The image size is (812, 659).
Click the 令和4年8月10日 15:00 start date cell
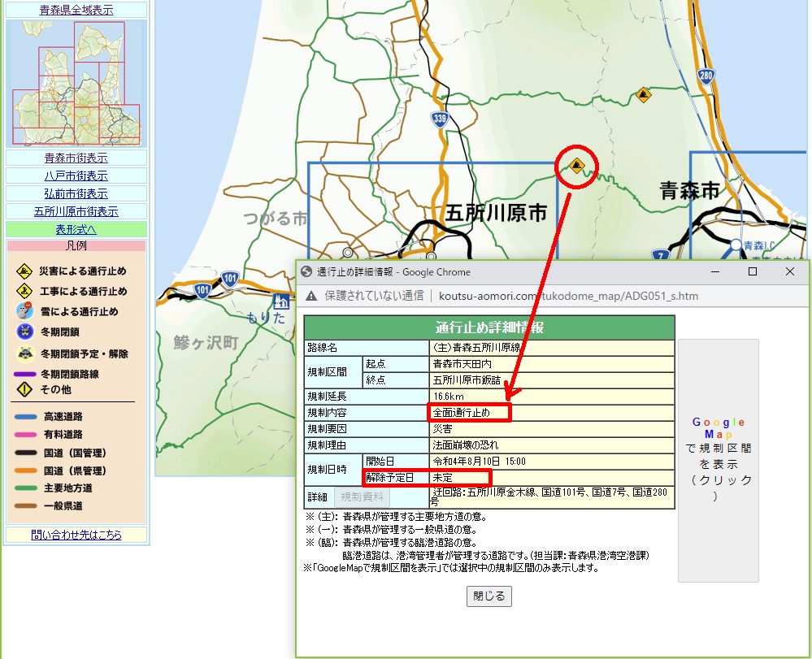552,462
